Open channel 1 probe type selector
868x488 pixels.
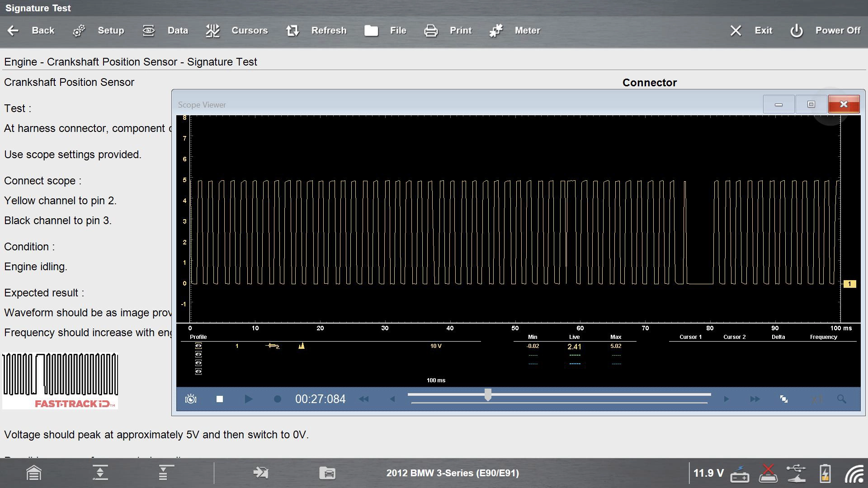(273, 346)
